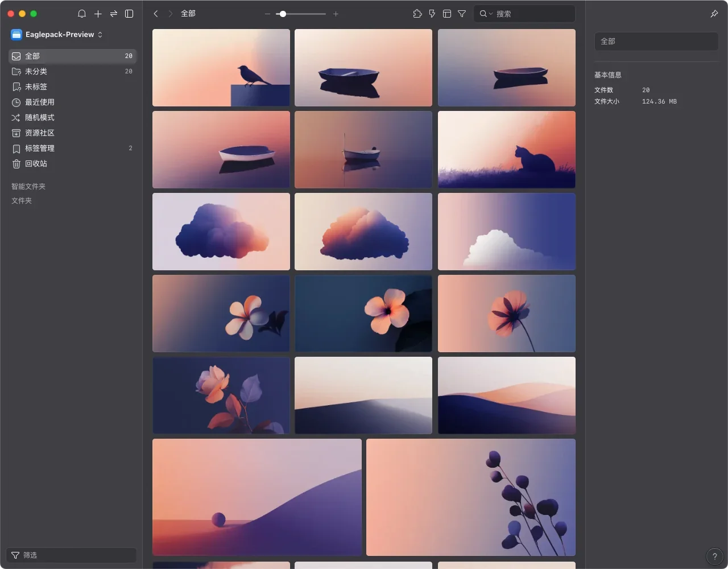Click the plus icon to add items
Screen dimensions: 728x569
point(98,14)
